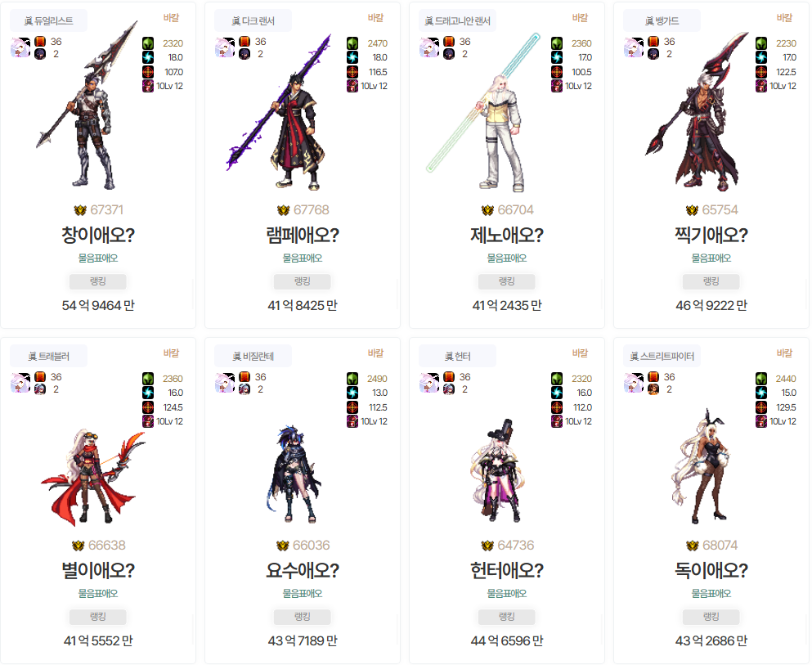Screen dimensions: 812x665
Task: Click the 랭킹 button under 독이애오?
Action: click(711, 616)
